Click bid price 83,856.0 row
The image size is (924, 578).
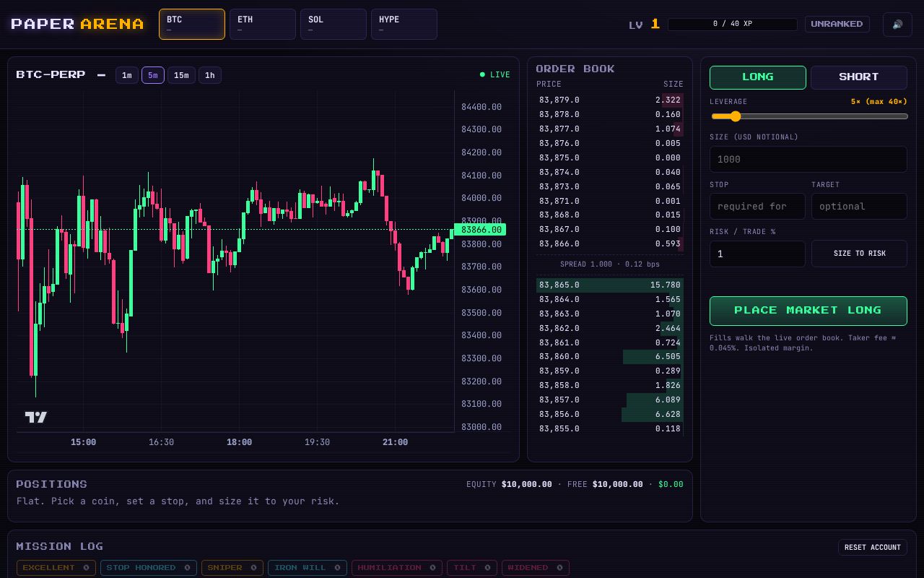click(610, 414)
